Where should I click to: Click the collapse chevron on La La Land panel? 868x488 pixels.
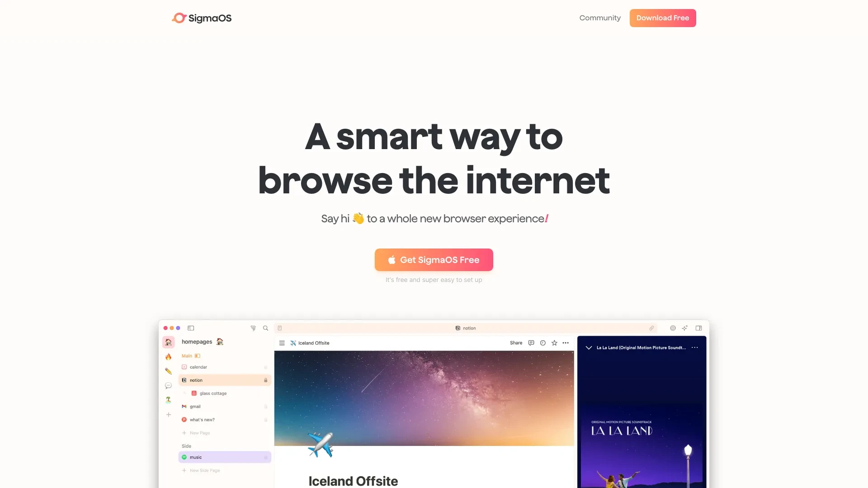click(x=589, y=347)
